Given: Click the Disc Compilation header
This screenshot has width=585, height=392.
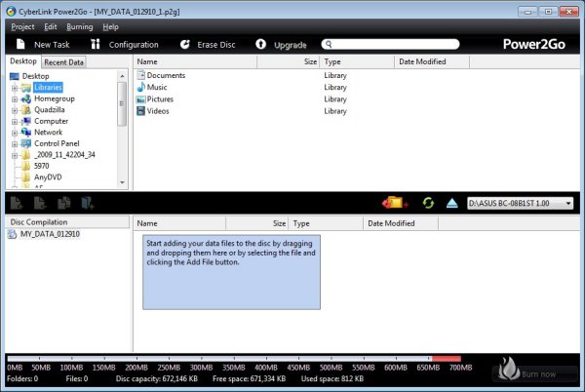Looking at the screenshot, I should tap(67, 222).
